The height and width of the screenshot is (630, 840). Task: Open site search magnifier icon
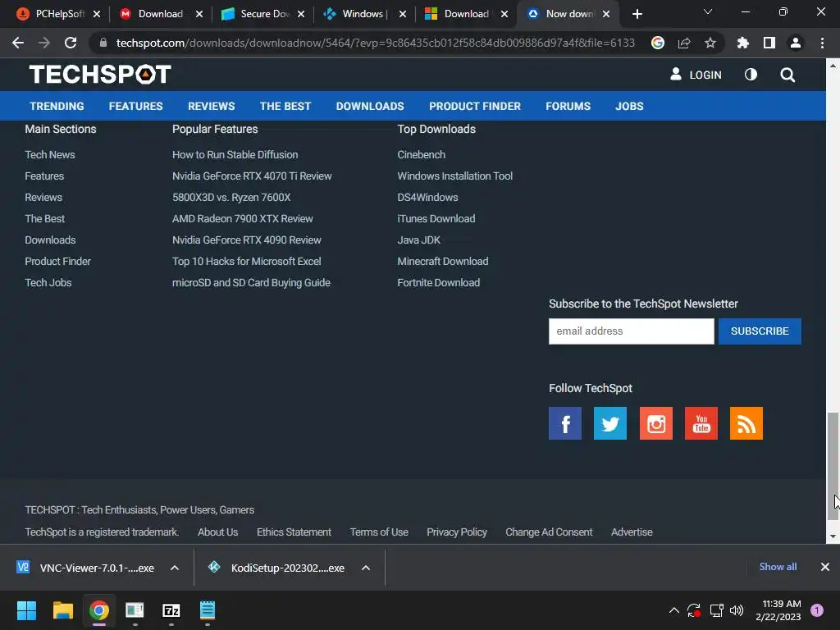787,75
